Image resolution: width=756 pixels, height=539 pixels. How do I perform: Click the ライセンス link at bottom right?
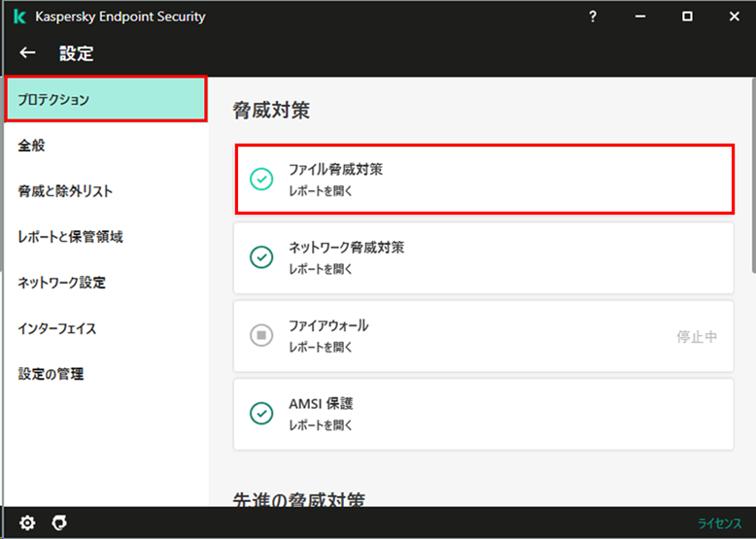click(719, 523)
